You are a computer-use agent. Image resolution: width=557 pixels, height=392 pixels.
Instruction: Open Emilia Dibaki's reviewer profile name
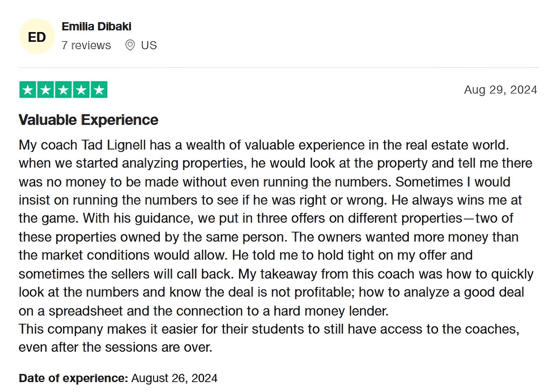click(96, 26)
